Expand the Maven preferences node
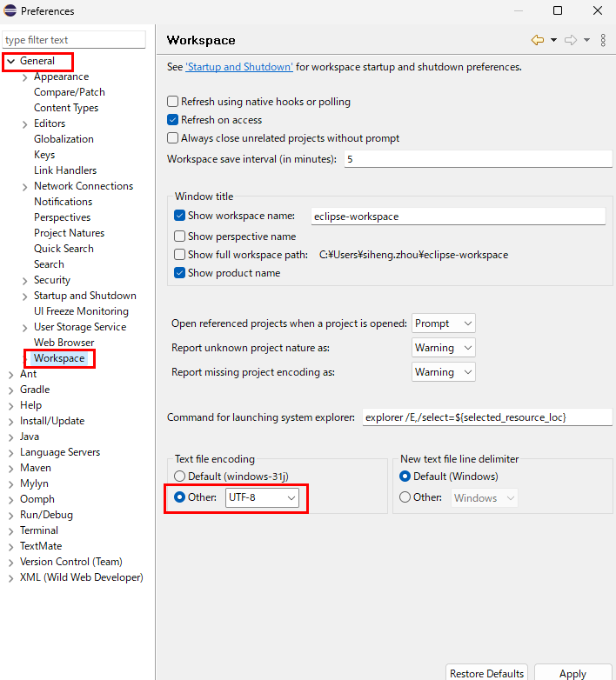The width and height of the screenshot is (616, 680). [10, 469]
